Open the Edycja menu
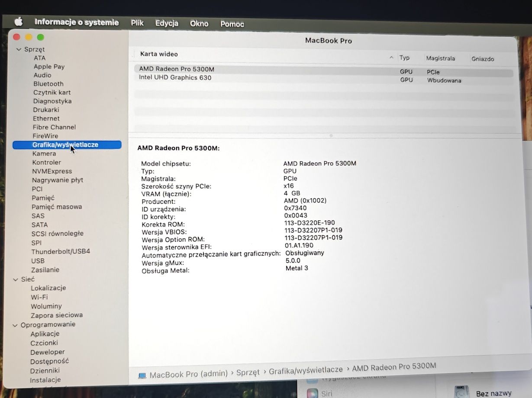Viewport: 532px width, 398px height. click(x=167, y=23)
